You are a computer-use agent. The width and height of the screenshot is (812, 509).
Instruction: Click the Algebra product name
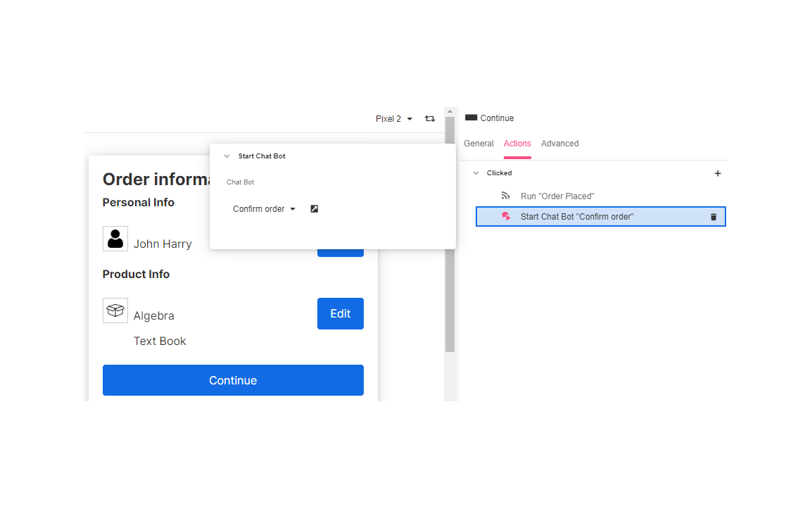pos(154,315)
